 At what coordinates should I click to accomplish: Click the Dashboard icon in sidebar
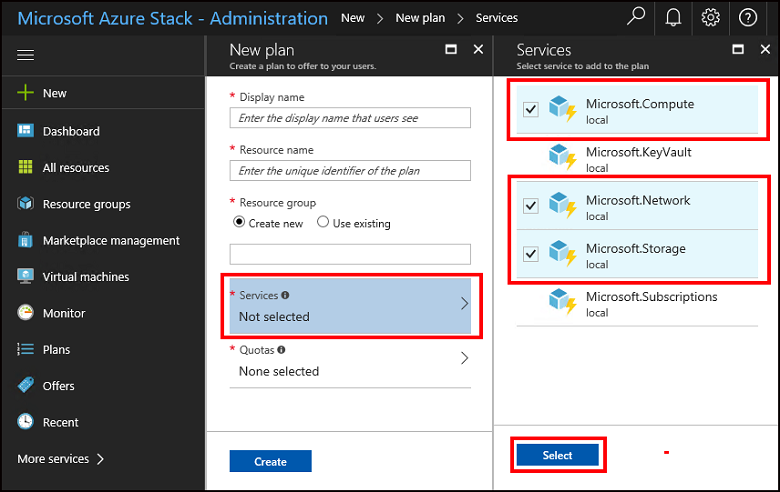pos(26,131)
